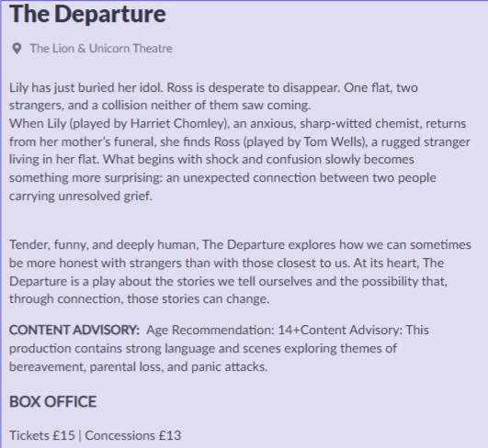Click The Departure title heading

tap(87, 14)
